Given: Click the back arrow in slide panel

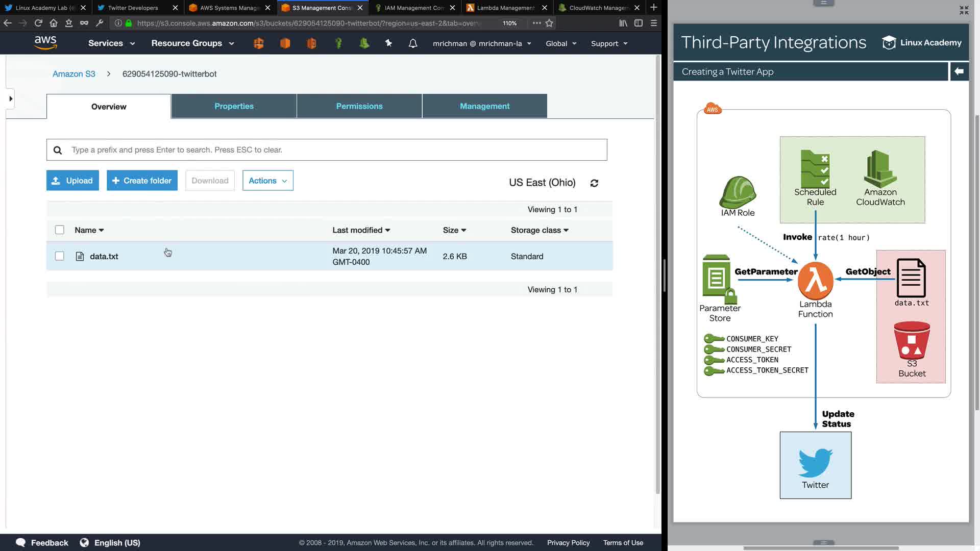Looking at the screenshot, I should [x=959, y=71].
